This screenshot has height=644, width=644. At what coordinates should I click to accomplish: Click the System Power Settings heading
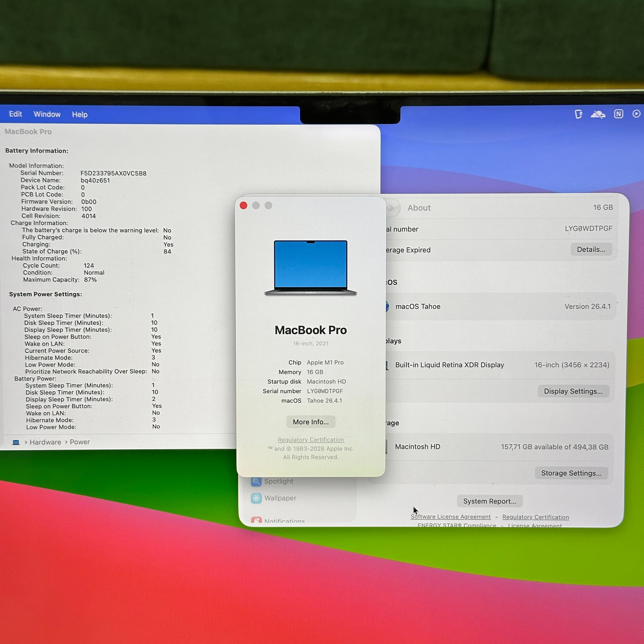(x=45, y=294)
